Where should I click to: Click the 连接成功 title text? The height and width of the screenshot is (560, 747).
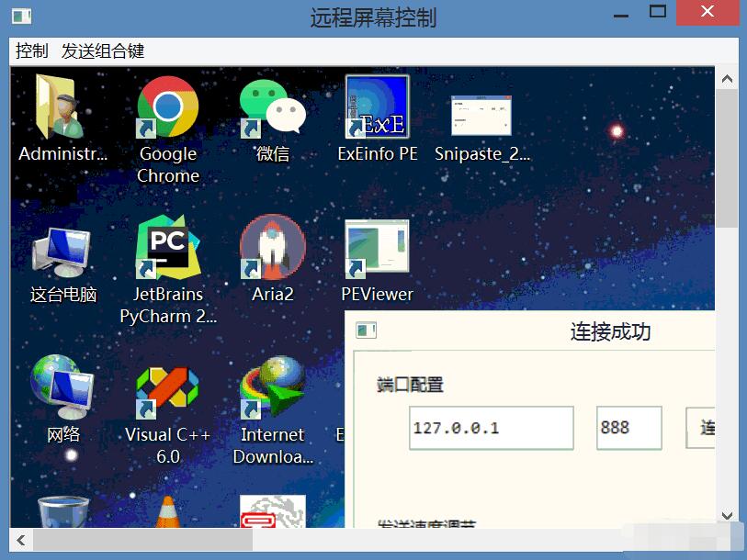610,331
